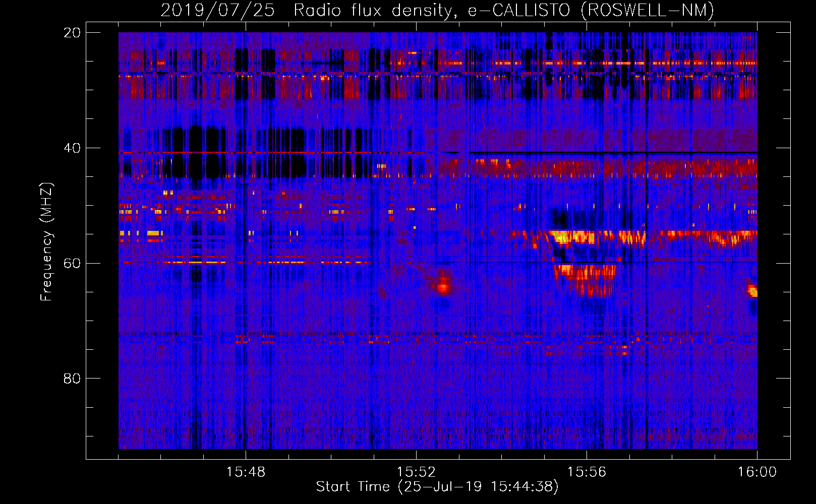Click the 20 frequency tick label
816x504 pixels.
tap(72, 33)
